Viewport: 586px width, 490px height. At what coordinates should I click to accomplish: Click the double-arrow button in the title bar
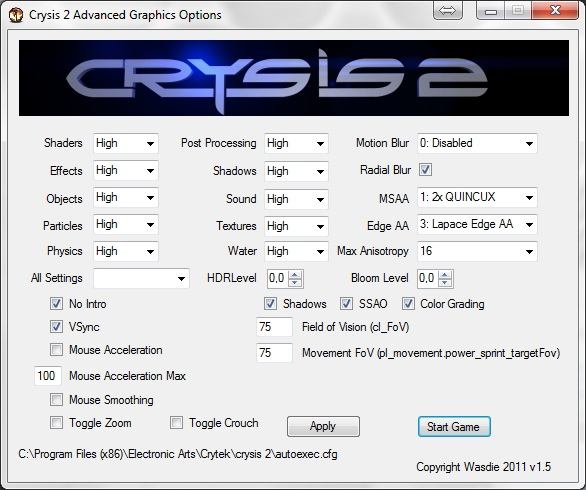click(447, 10)
